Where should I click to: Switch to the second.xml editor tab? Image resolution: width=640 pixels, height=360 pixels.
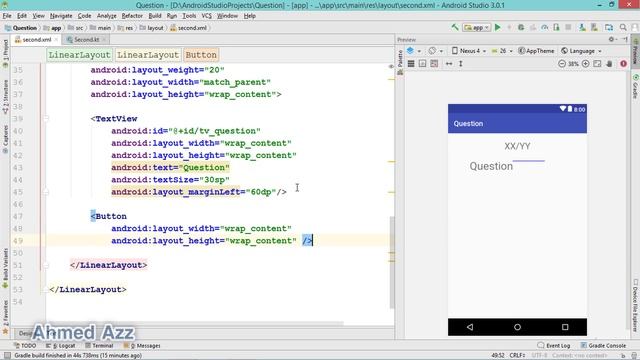click(36, 40)
